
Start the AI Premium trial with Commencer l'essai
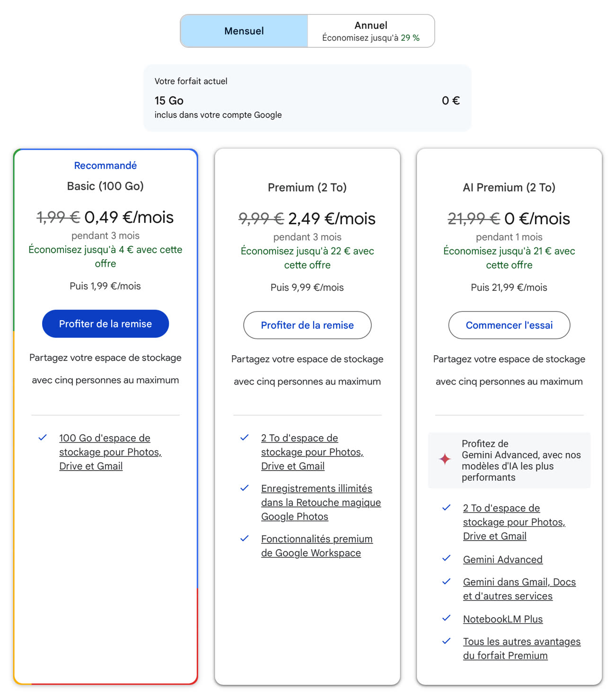pos(509,325)
